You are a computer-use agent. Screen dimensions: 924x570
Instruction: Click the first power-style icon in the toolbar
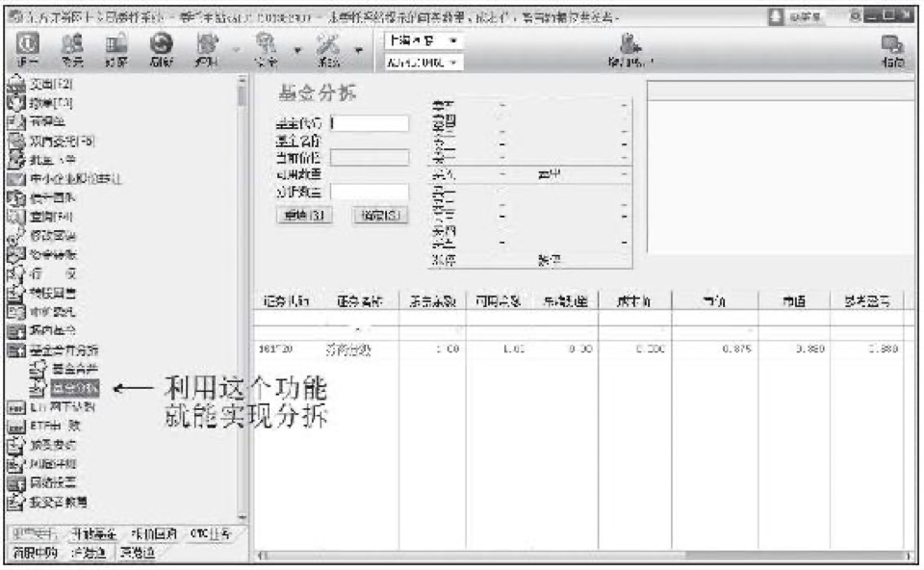pyautogui.click(x=28, y=44)
